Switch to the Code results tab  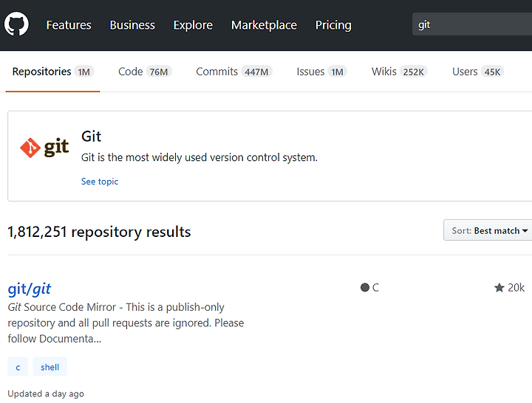pos(145,72)
